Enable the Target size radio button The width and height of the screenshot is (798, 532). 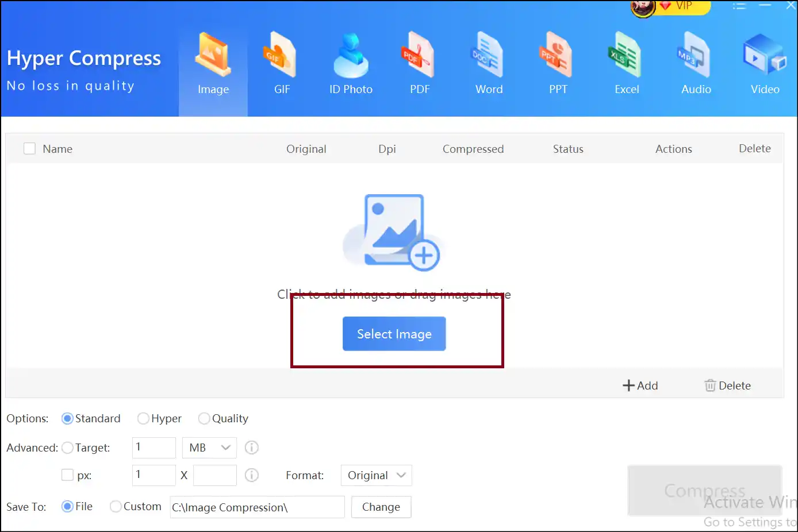(x=67, y=448)
